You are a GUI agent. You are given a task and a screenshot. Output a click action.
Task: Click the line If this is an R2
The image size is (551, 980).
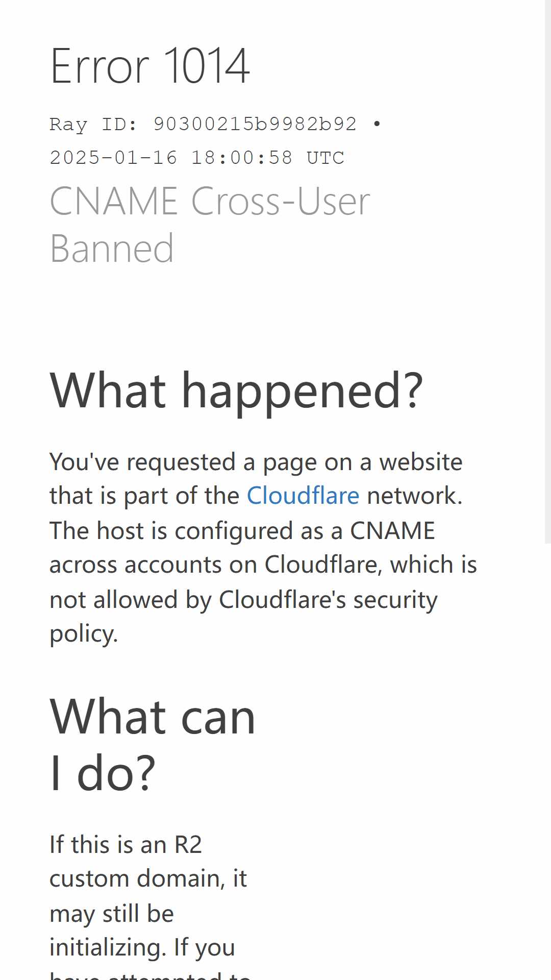126,844
